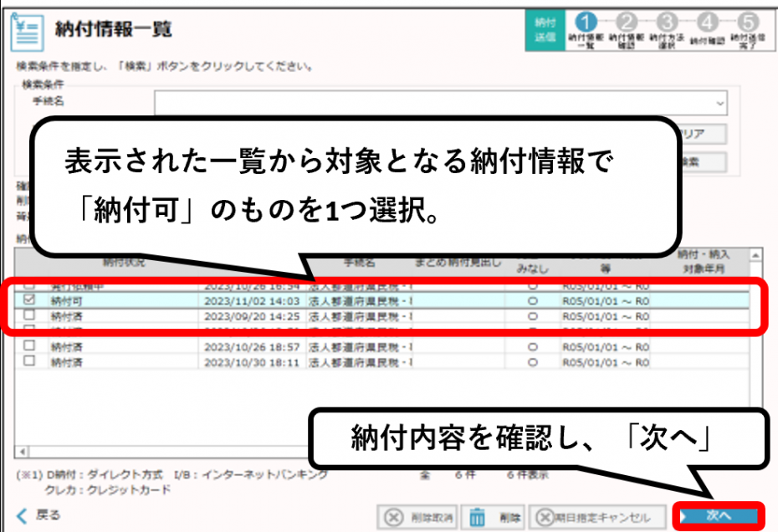
Task: Click the step 2 納付情報確認 circle
Action: (x=627, y=22)
